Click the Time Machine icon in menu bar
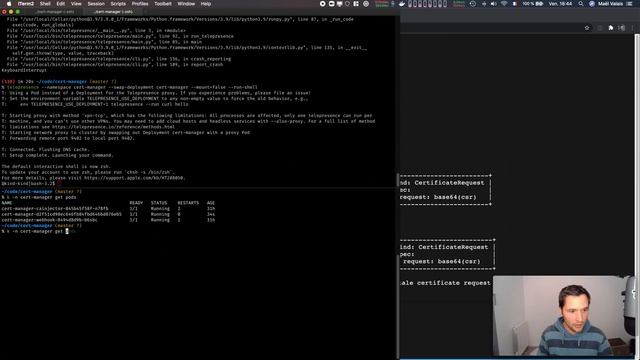Image resolution: width=640 pixels, height=360 pixels. [x=473, y=4]
